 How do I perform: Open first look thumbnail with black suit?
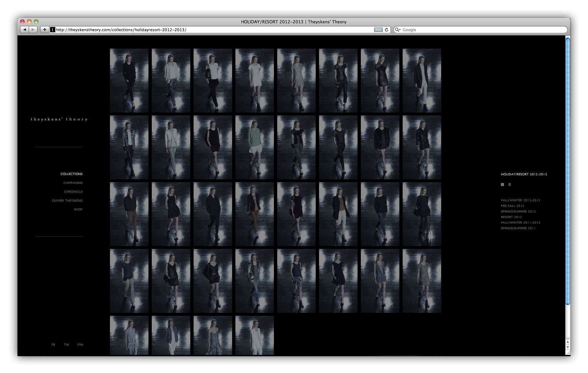[x=129, y=81]
